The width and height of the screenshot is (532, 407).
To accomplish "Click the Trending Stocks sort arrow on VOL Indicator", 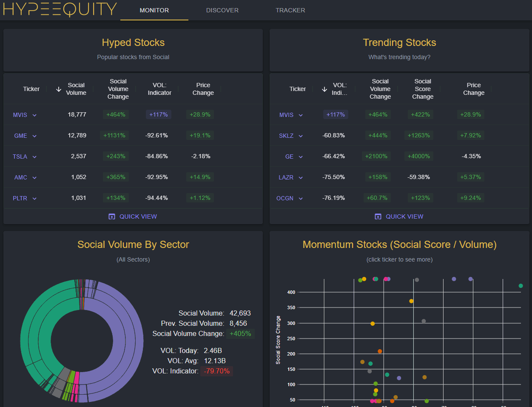I will 324,89.
